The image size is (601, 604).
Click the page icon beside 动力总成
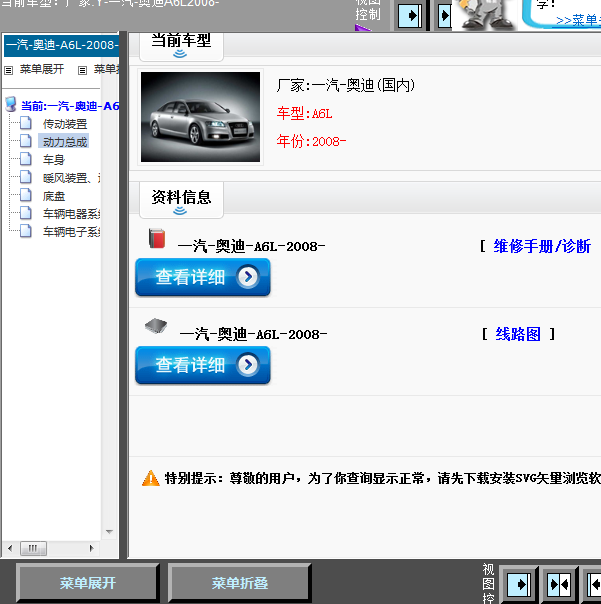[26, 141]
